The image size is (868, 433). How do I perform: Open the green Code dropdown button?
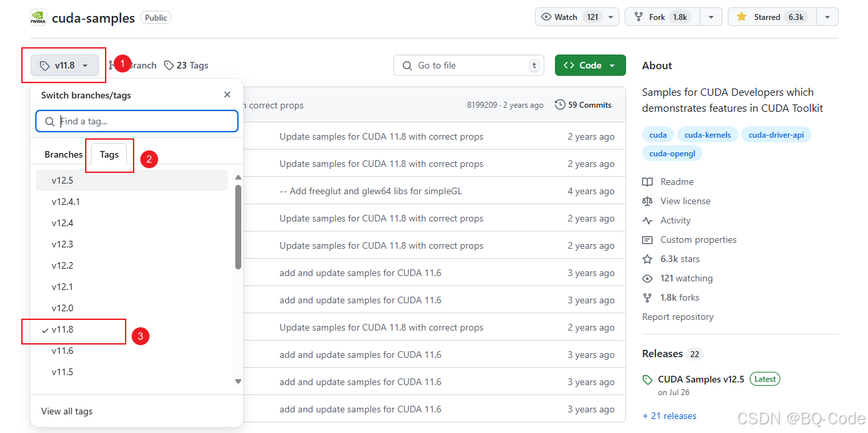click(x=590, y=65)
